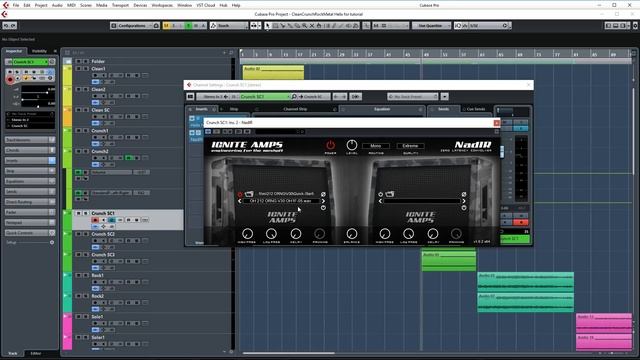The height and width of the screenshot is (360, 640).
Task: Click the NadIR Balance knob
Action: [351, 233]
